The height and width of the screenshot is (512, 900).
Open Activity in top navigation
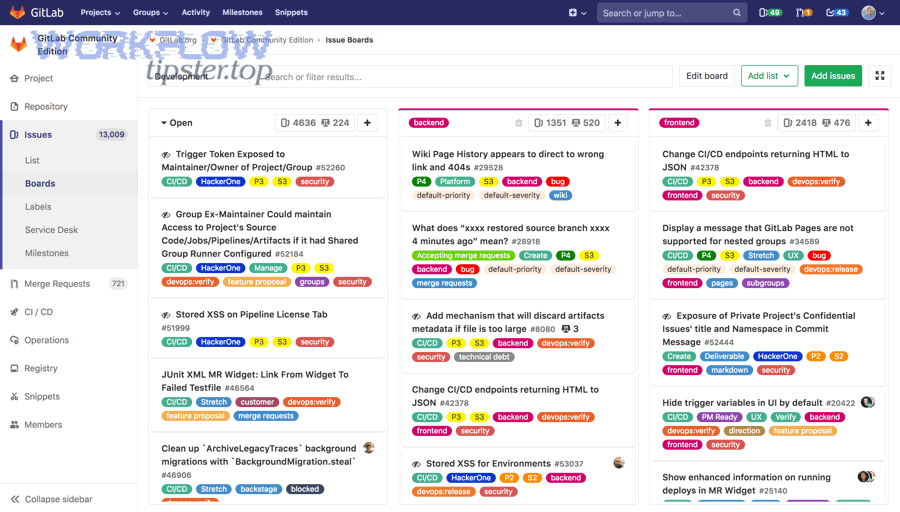pyautogui.click(x=196, y=13)
